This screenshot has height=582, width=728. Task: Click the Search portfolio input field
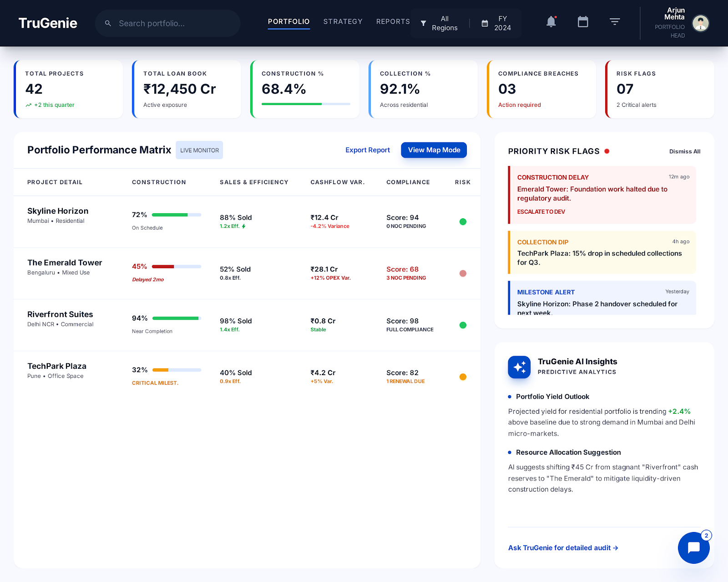(167, 23)
